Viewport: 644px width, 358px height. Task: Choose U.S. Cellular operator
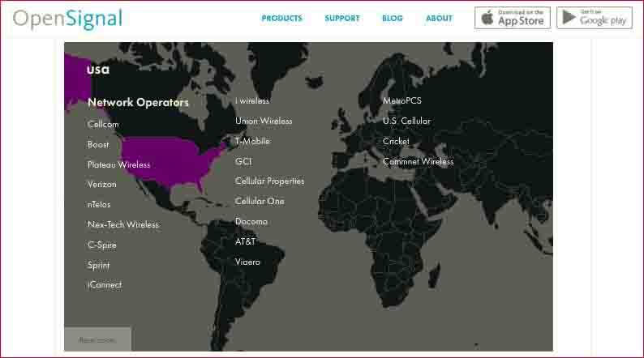(x=406, y=121)
